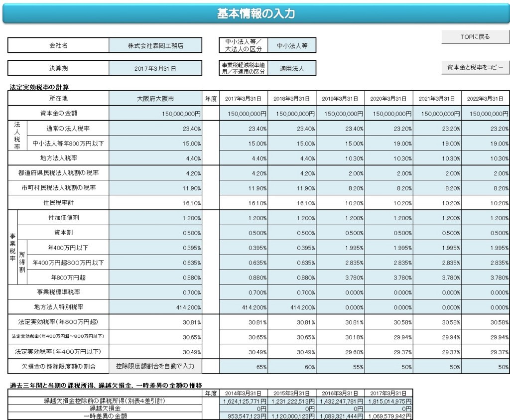Click the 市町村民税法人税割の税率 row label
This screenshot has width=510, height=420.
point(59,188)
